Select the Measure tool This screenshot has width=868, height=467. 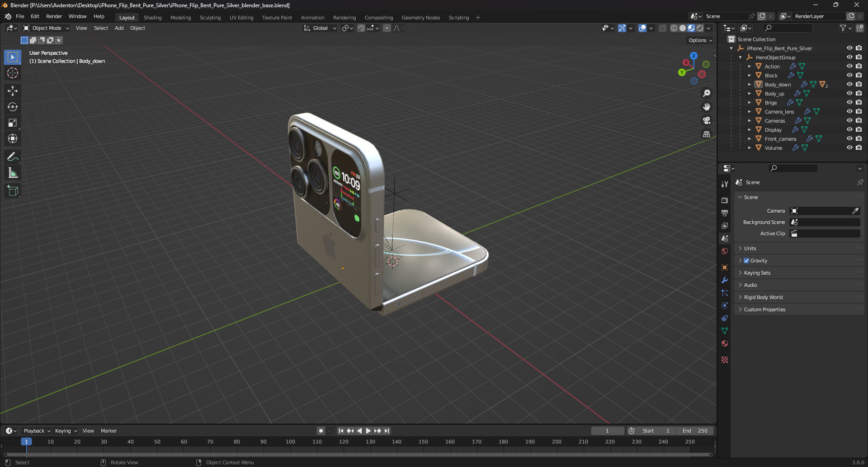[13, 173]
